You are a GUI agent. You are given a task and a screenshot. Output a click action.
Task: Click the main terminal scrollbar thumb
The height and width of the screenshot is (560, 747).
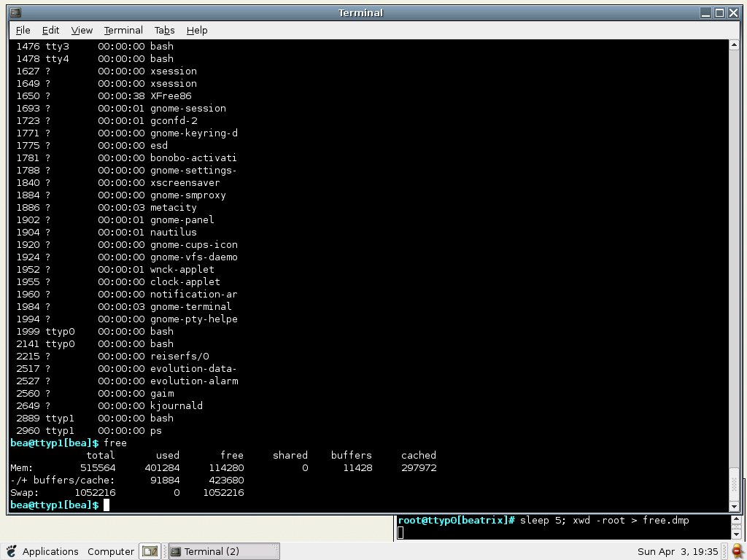734,484
